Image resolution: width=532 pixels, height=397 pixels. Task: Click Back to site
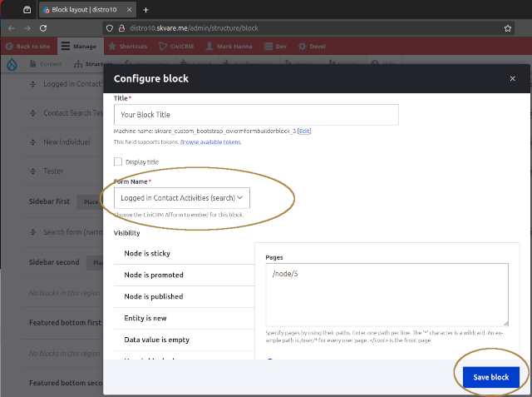point(28,46)
